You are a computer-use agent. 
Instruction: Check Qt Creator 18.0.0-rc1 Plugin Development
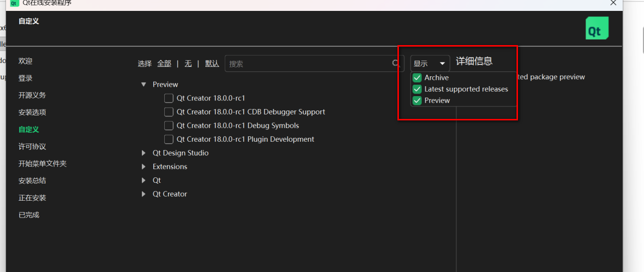[x=169, y=139]
